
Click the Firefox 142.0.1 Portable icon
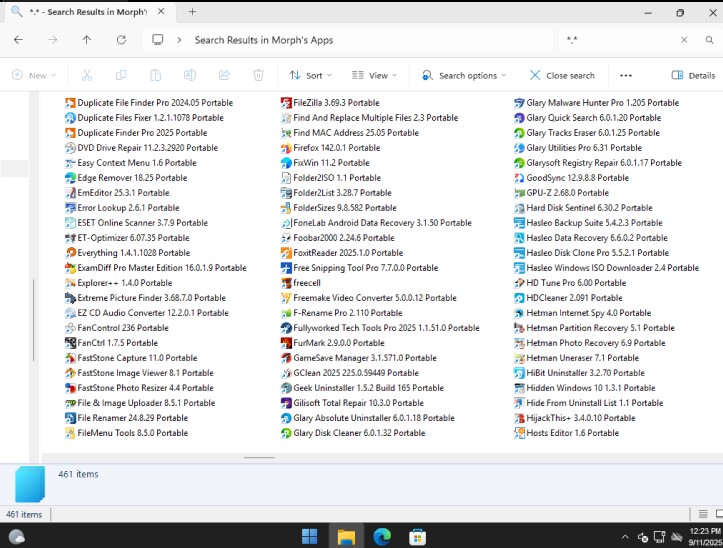[x=286, y=148]
